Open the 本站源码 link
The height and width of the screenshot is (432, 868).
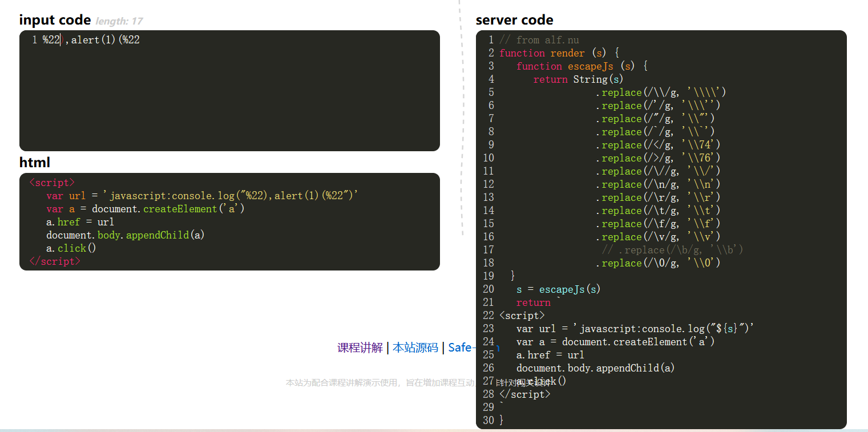pos(415,348)
